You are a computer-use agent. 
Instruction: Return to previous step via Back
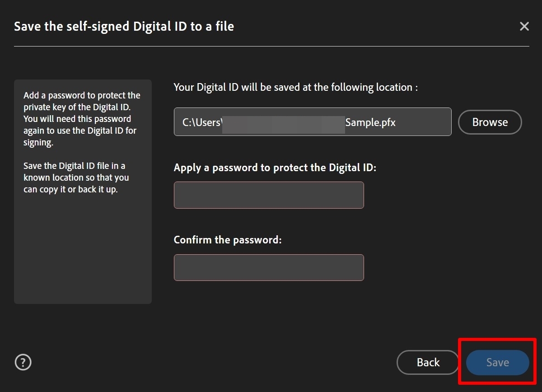point(427,362)
